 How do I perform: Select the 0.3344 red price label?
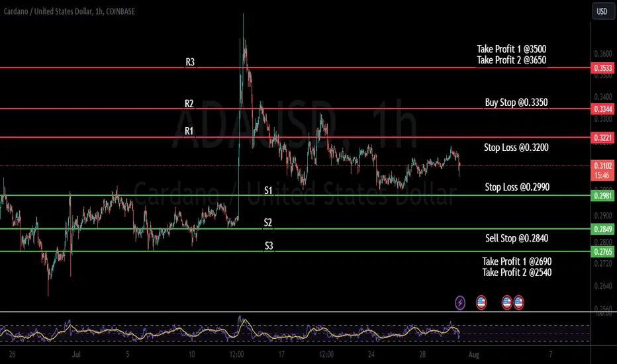[603, 109]
